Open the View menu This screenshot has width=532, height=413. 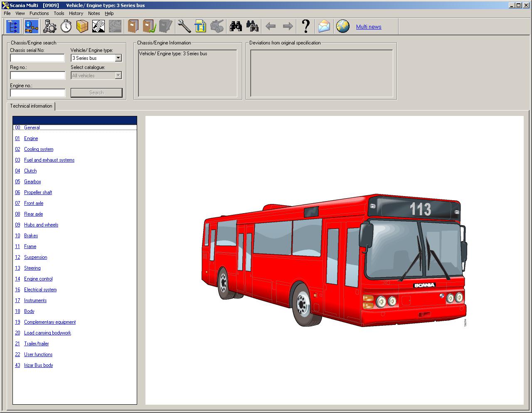point(20,13)
